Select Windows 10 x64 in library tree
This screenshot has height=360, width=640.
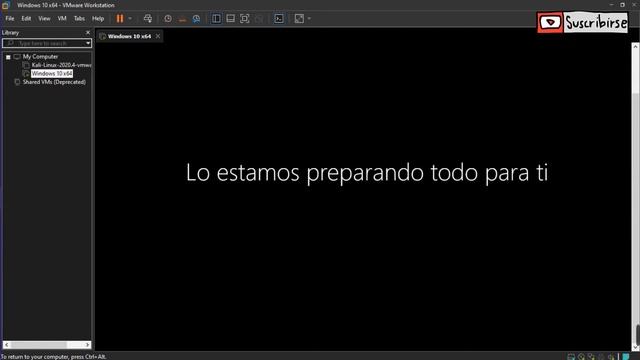pos(52,73)
